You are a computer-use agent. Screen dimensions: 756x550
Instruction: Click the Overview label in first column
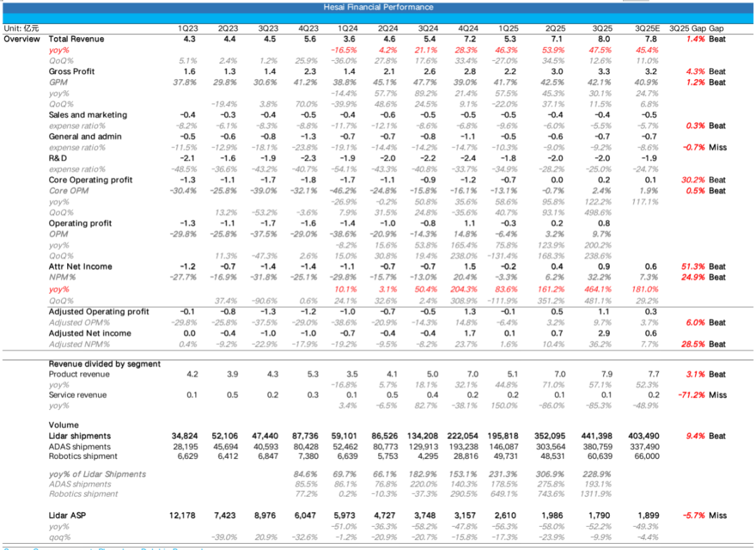tap(22, 39)
